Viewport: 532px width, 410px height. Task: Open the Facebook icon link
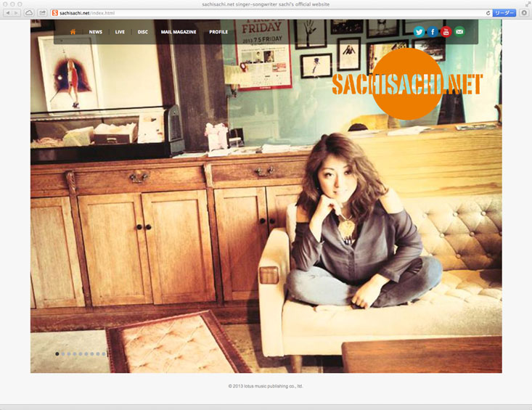tap(433, 31)
